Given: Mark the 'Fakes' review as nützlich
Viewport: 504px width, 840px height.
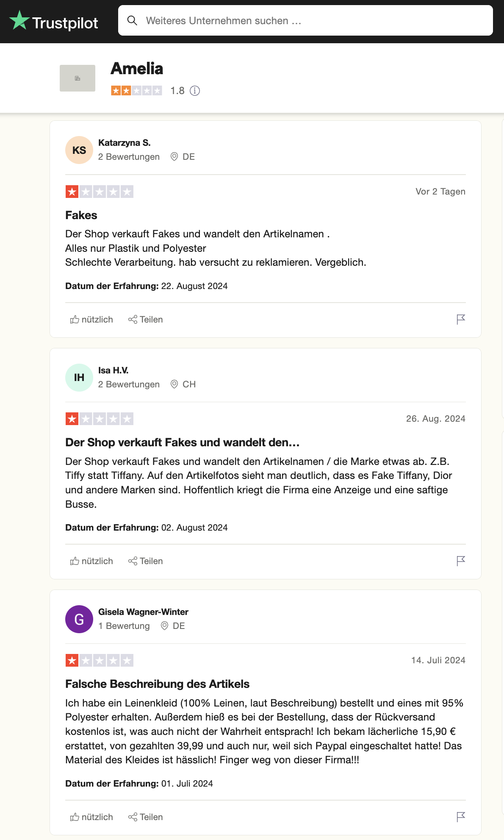Looking at the screenshot, I should pos(91,320).
